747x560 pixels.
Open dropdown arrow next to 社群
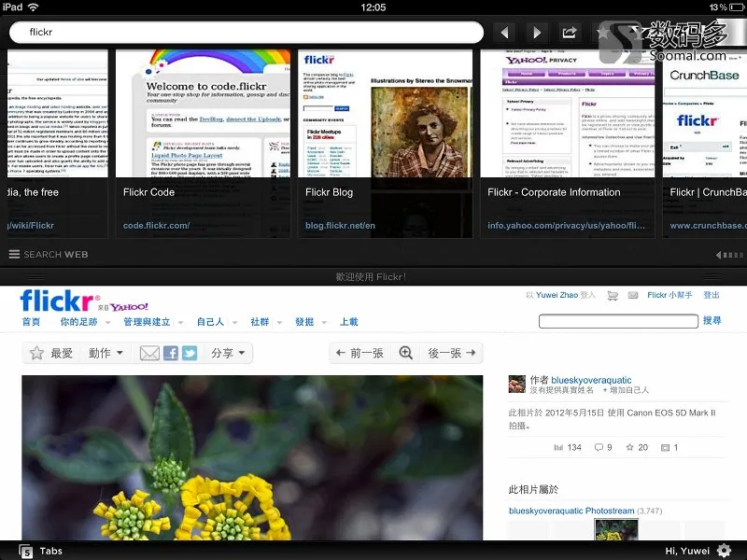(279, 322)
